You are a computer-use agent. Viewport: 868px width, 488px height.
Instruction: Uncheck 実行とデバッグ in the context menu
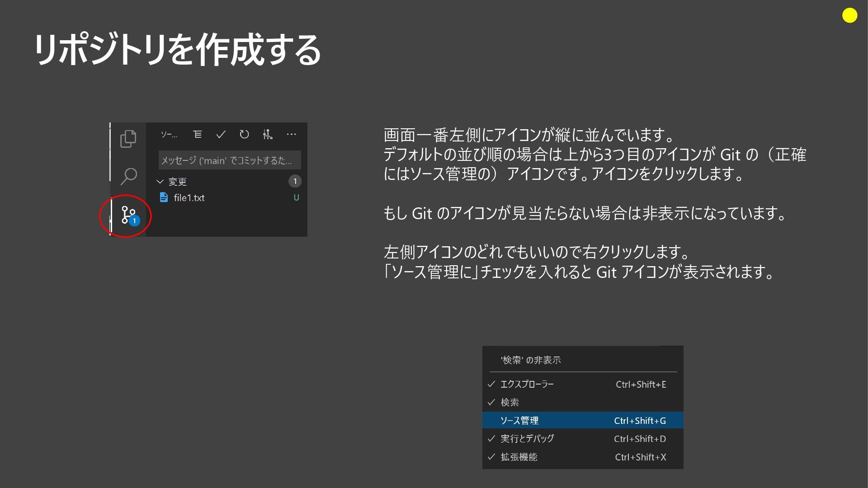(527, 438)
